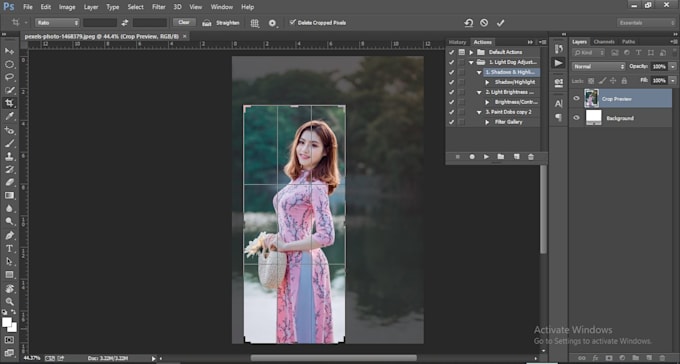The width and height of the screenshot is (680, 364).
Task: Reset the crop box
Action: pyautogui.click(x=468, y=23)
